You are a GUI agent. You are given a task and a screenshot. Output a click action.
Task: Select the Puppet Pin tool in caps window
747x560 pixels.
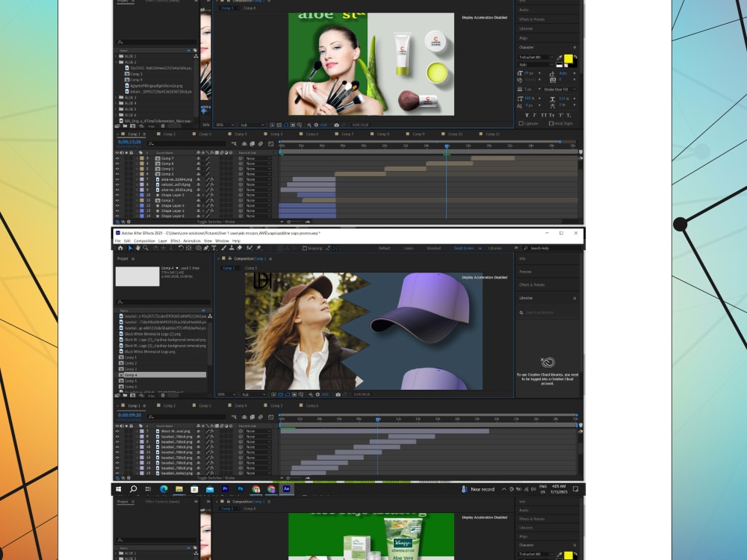click(258, 248)
